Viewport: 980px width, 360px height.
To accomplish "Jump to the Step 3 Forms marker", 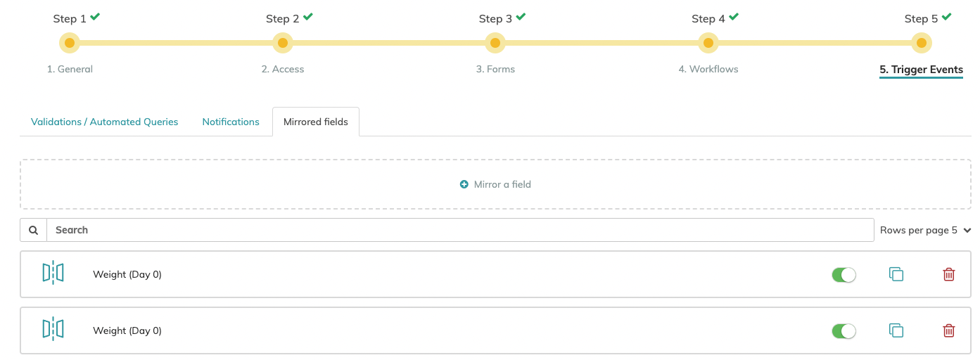I will 495,43.
